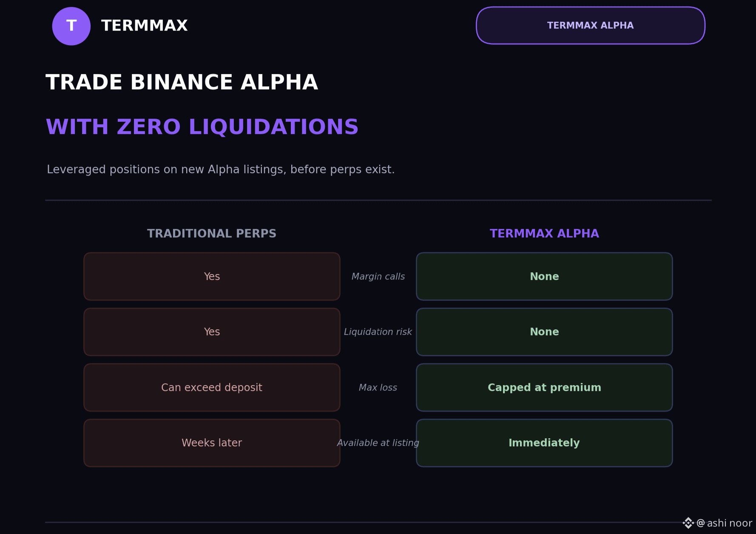This screenshot has height=534, width=756.
Task: Click the Capped at premium box
Action: pyautogui.click(x=544, y=388)
